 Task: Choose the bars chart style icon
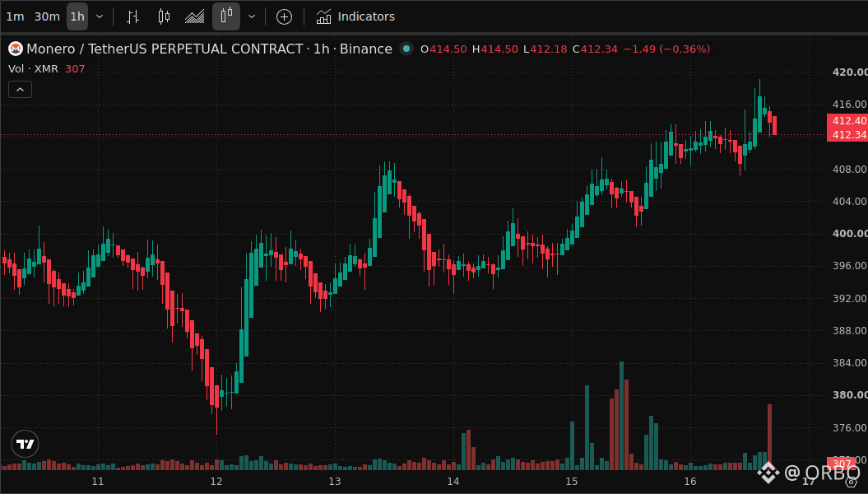pos(132,16)
